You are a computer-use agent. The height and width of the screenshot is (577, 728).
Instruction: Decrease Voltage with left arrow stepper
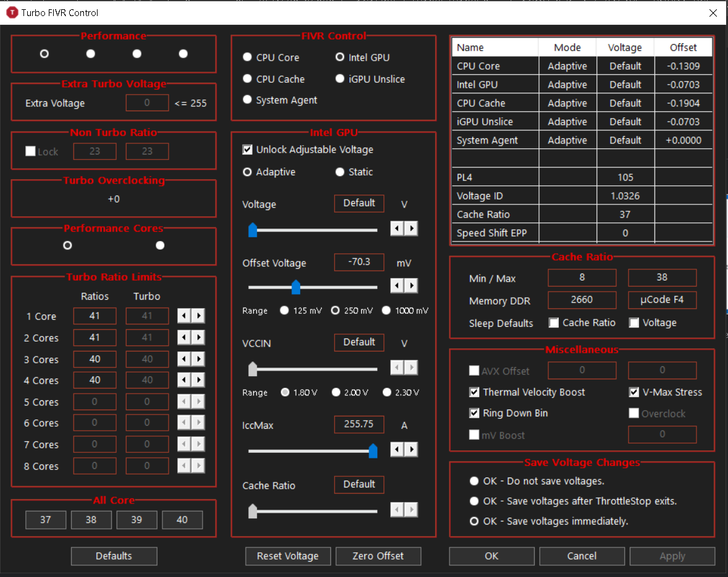pyautogui.click(x=397, y=228)
